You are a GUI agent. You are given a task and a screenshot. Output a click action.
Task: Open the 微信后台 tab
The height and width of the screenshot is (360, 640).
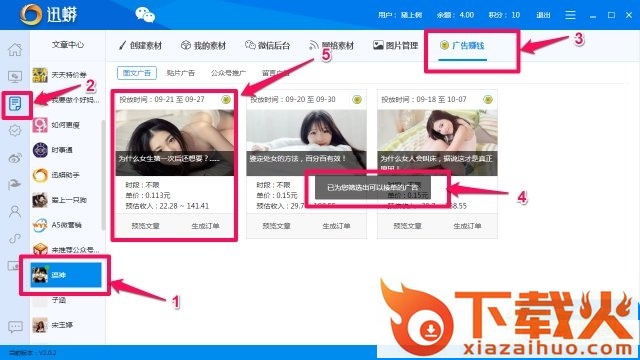click(x=267, y=45)
